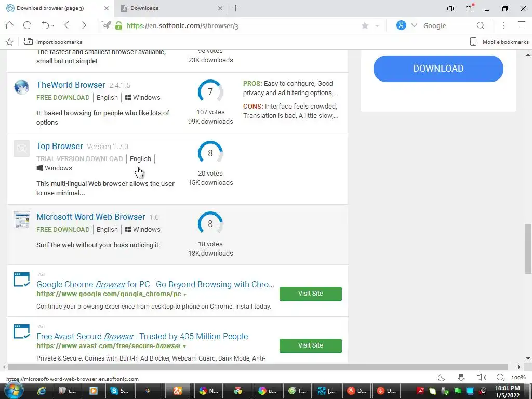Open Skype from the taskbar

[x=119, y=391]
